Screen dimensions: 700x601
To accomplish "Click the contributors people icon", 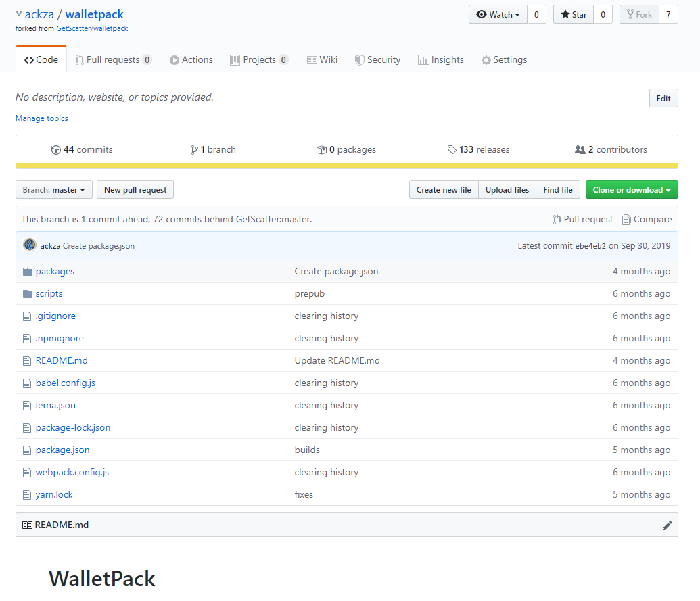I will [580, 150].
